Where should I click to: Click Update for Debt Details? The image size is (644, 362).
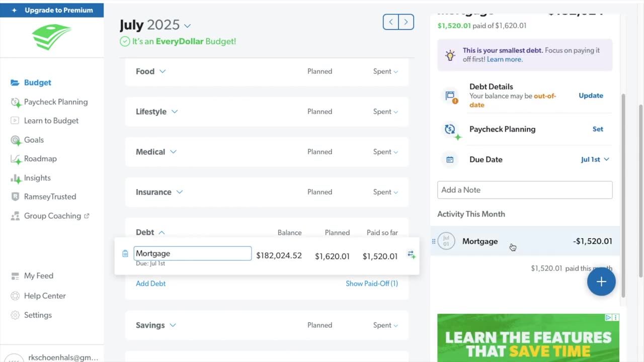(x=591, y=96)
